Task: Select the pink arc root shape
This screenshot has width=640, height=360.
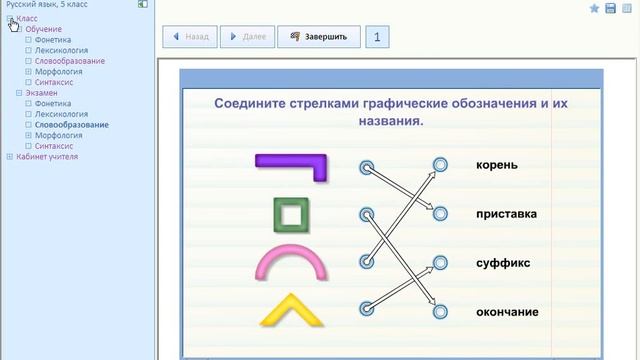Action: pos(291,262)
